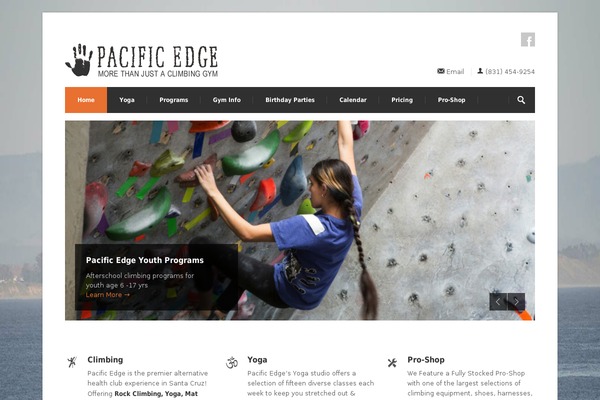Open the Yoga navigation menu item
This screenshot has width=600, height=400.
[127, 100]
